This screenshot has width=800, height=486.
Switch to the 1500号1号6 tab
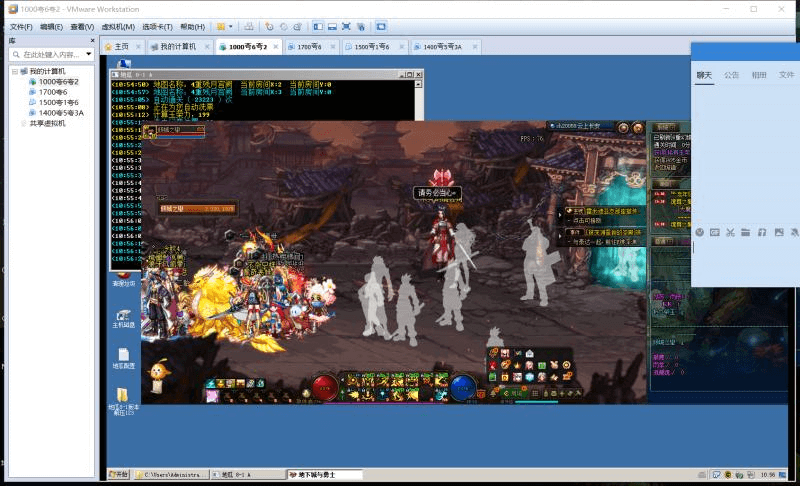coord(371,46)
